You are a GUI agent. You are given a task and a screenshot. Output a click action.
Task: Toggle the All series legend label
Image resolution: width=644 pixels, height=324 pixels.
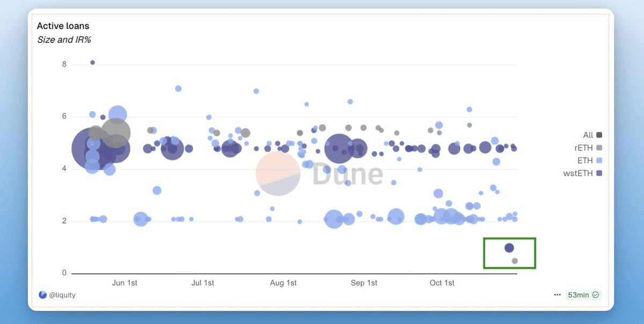[588, 135]
